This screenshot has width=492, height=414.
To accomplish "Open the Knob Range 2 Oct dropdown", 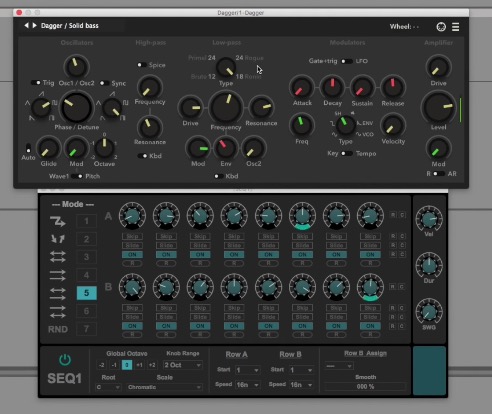I will tap(182, 365).
